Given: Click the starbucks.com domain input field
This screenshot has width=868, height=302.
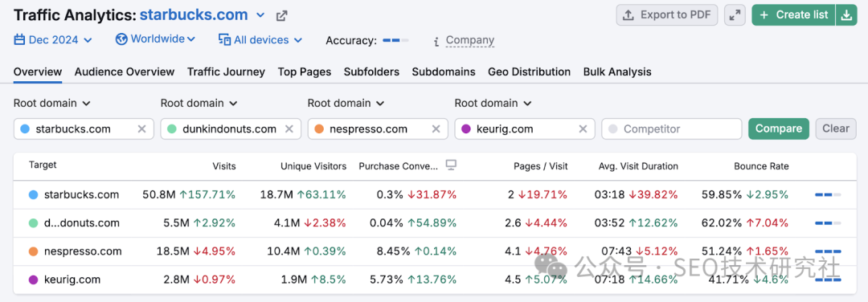Looking at the screenshot, I should [84, 129].
